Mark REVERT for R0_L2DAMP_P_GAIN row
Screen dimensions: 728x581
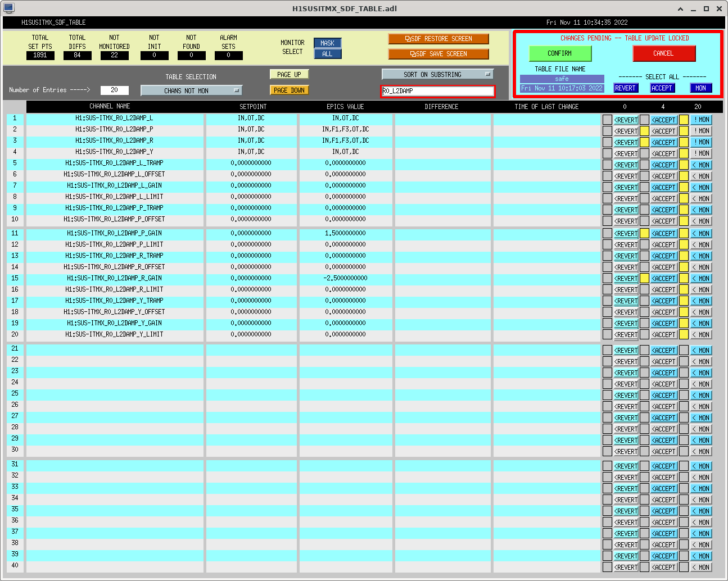pyautogui.click(x=626, y=233)
